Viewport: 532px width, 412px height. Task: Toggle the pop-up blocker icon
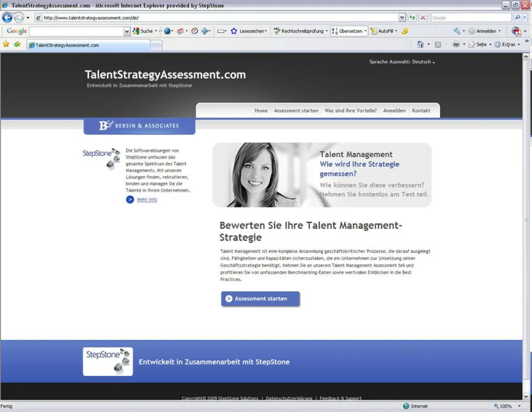pos(194,31)
